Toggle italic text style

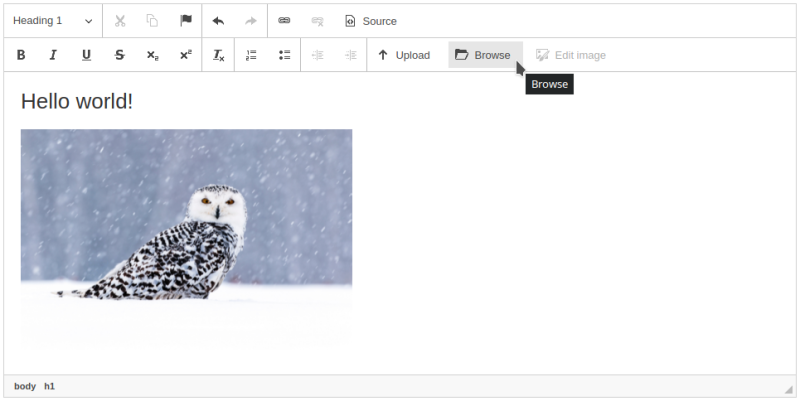point(54,55)
